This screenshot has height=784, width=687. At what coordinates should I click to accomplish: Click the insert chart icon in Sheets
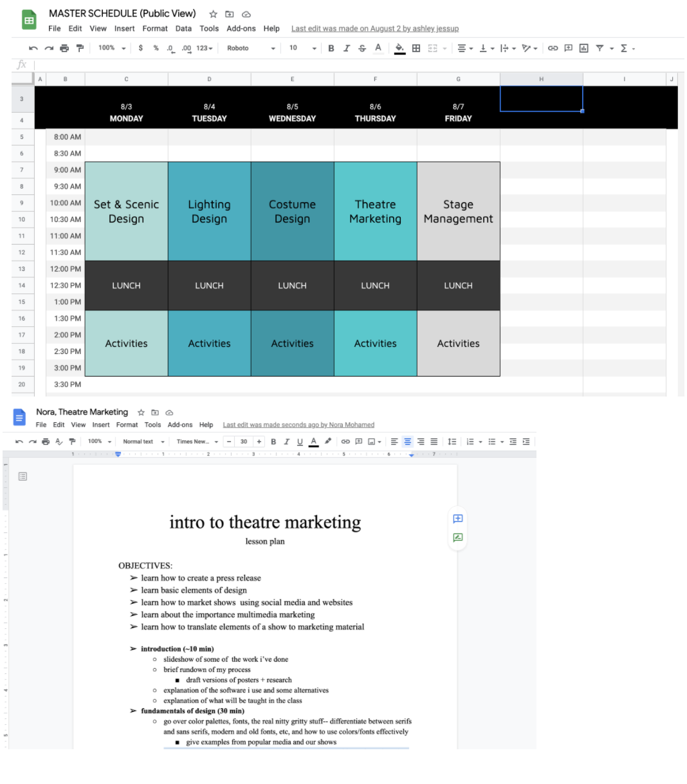(583, 48)
